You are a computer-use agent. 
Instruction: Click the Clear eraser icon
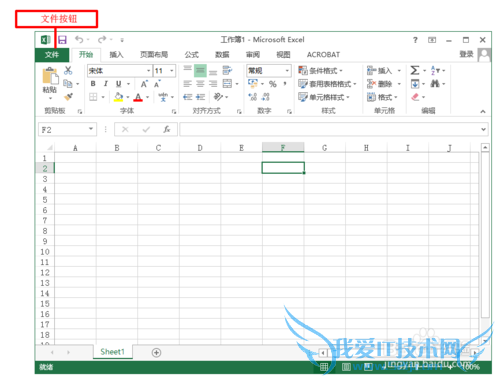415,97
